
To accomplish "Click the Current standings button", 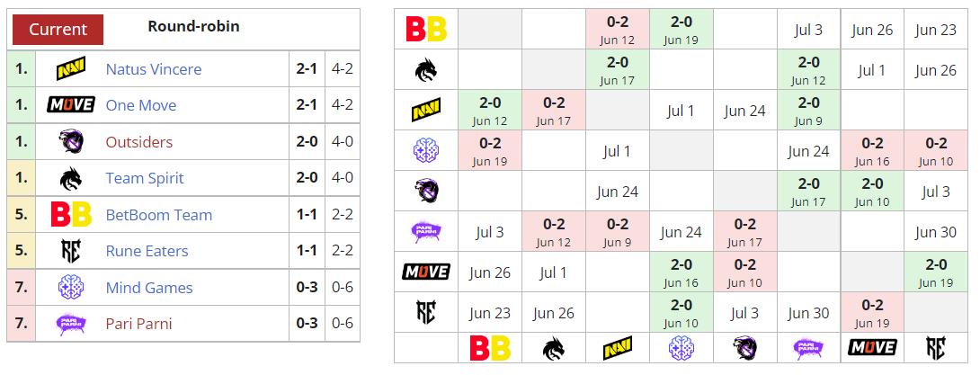I will click(58, 30).
